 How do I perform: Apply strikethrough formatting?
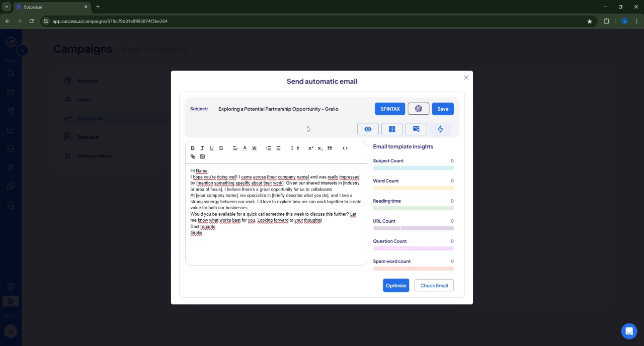(221, 148)
